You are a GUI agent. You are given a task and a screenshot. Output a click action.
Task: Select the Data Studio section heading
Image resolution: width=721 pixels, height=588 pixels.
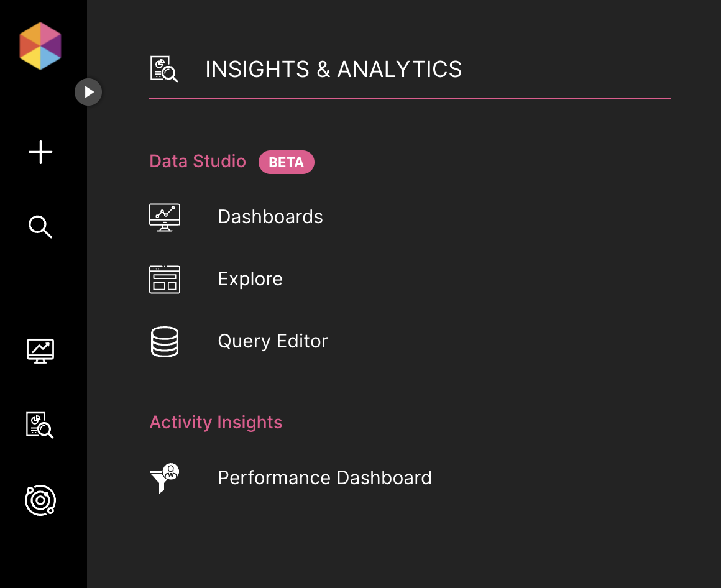point(198,162)
